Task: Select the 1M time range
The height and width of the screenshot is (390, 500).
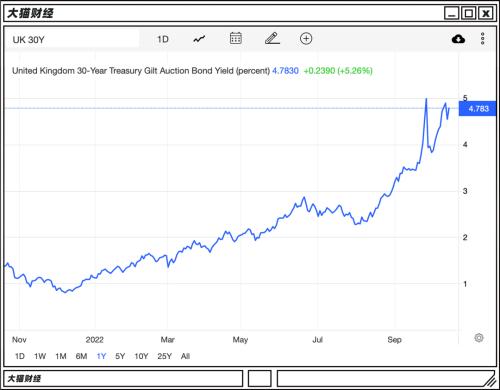Action: pos(61,356)
